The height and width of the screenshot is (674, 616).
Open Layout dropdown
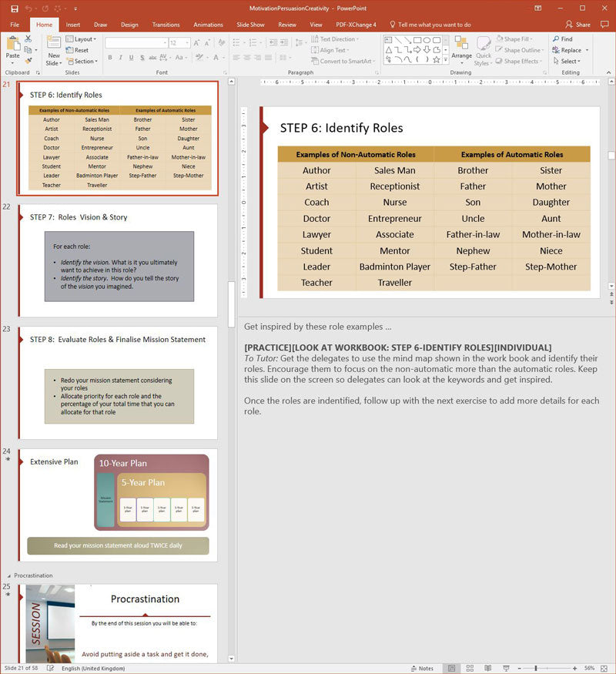click(x=81, y=39)
